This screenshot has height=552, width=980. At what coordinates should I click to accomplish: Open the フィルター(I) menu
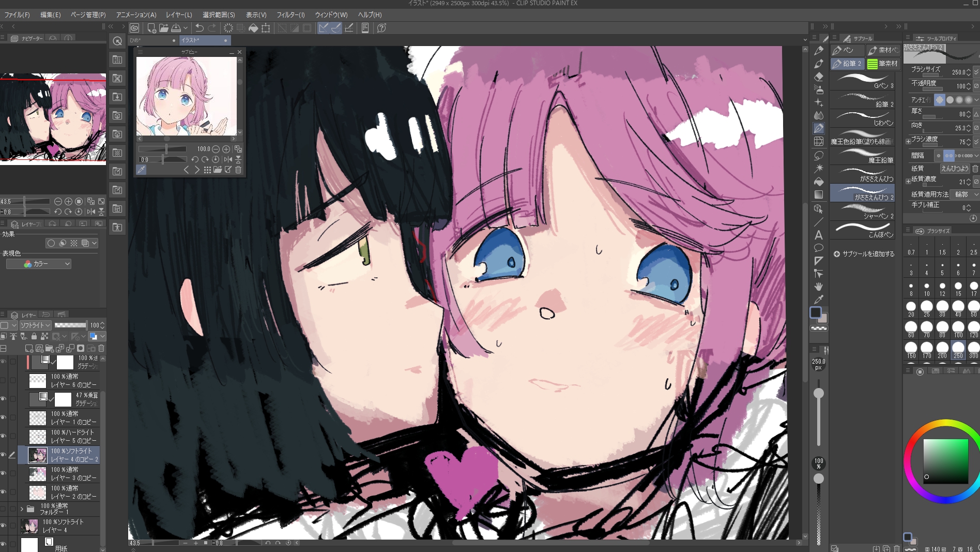[290, 15]
